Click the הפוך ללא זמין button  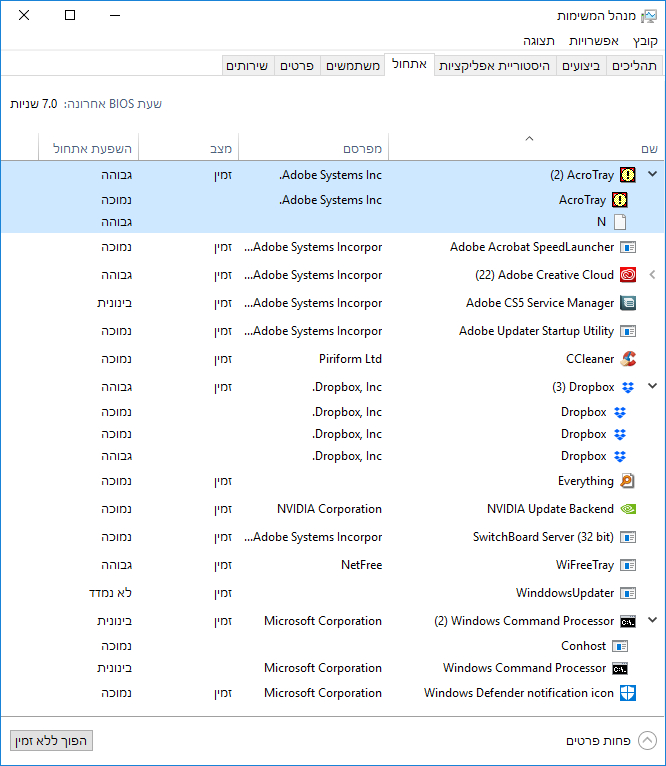(51, 741)
